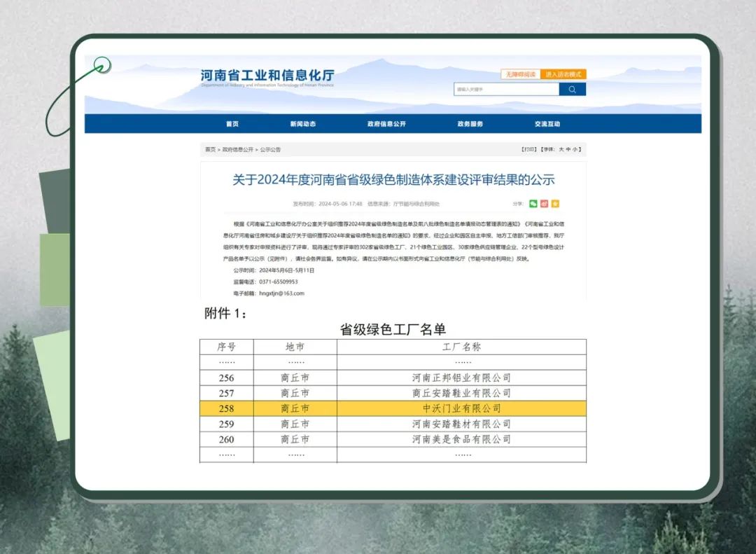Click the 首页 breadcrumb link

(x=210, y=150)
